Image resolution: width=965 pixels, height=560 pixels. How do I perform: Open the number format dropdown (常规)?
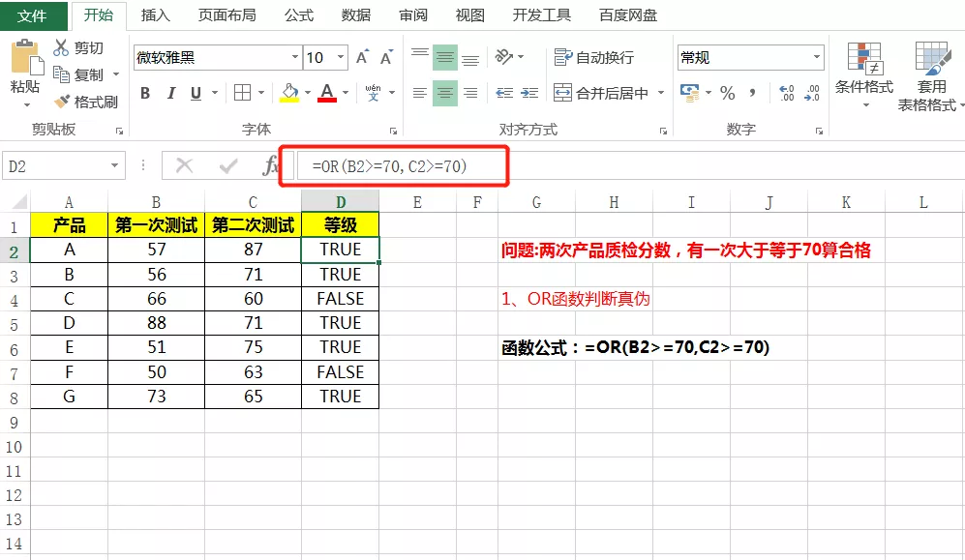[817, 57]
